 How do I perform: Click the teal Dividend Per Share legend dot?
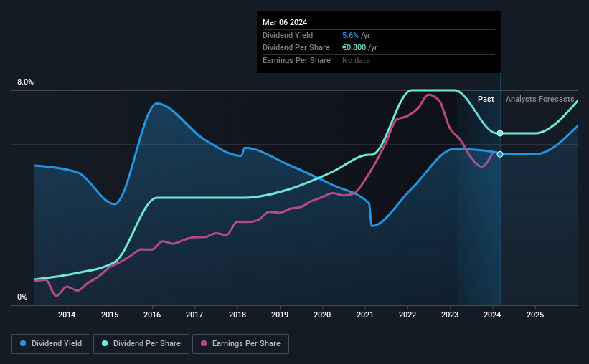105,343
